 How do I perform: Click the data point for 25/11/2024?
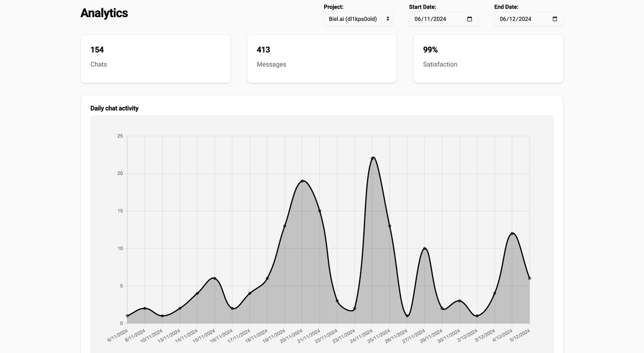tap(390, 226)
